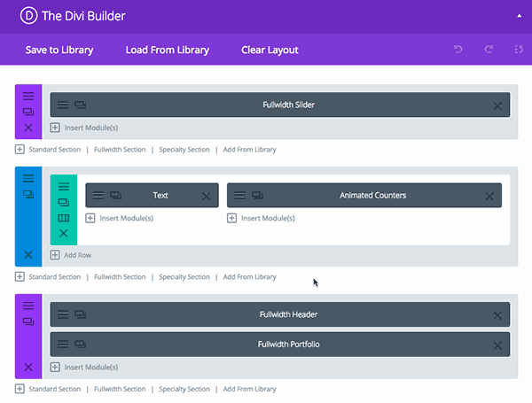Open settings of last fullwidth section
This screenshot has width=532, height=403.
tap(28, 306)
